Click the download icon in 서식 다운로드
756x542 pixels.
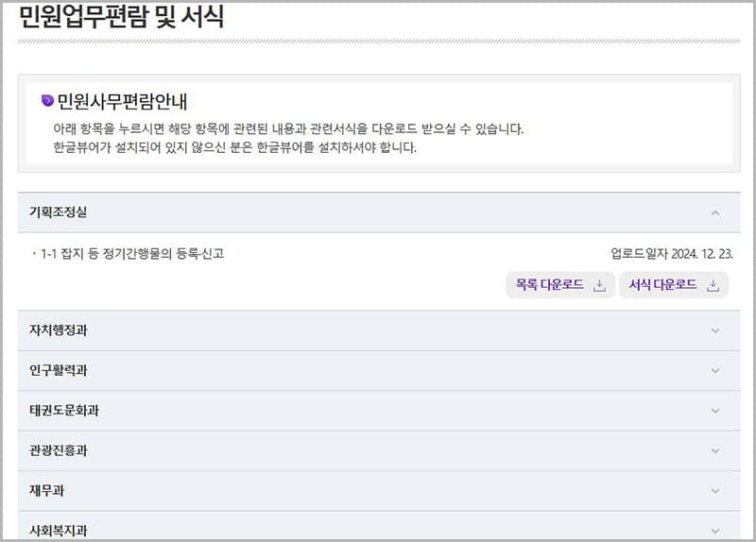coord(713,286)
